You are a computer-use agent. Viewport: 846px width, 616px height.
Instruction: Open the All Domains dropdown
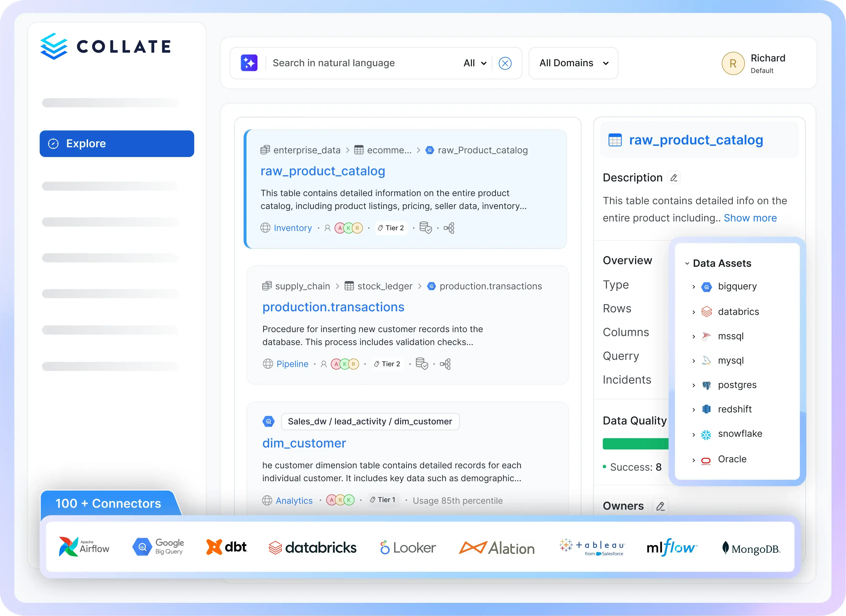click(x=573, y=63)
